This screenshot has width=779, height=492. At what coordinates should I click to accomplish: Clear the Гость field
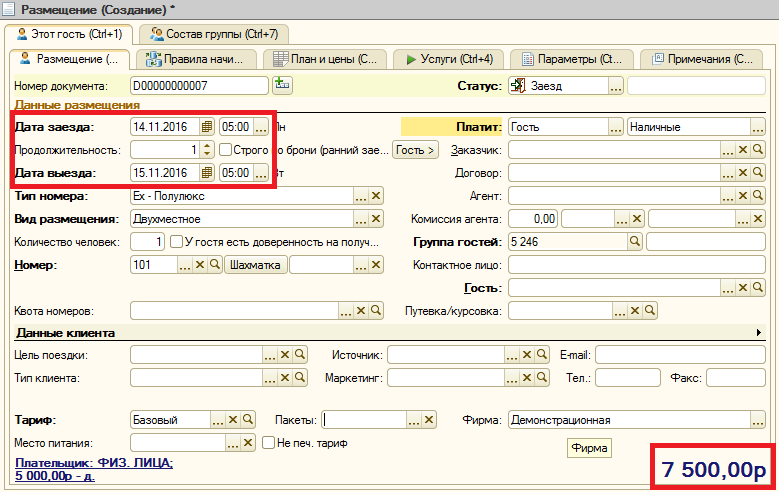[743, 287]
